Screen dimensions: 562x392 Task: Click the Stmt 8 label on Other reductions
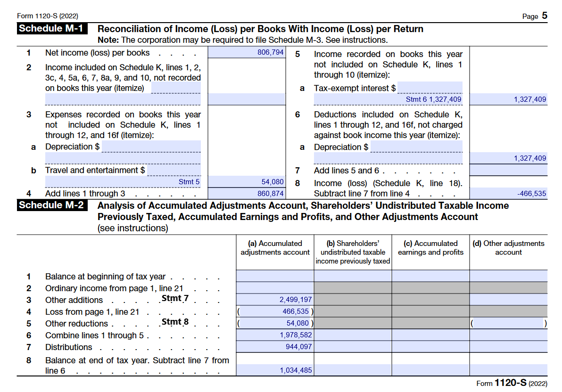pyautogui.click(x=175, y=322)
